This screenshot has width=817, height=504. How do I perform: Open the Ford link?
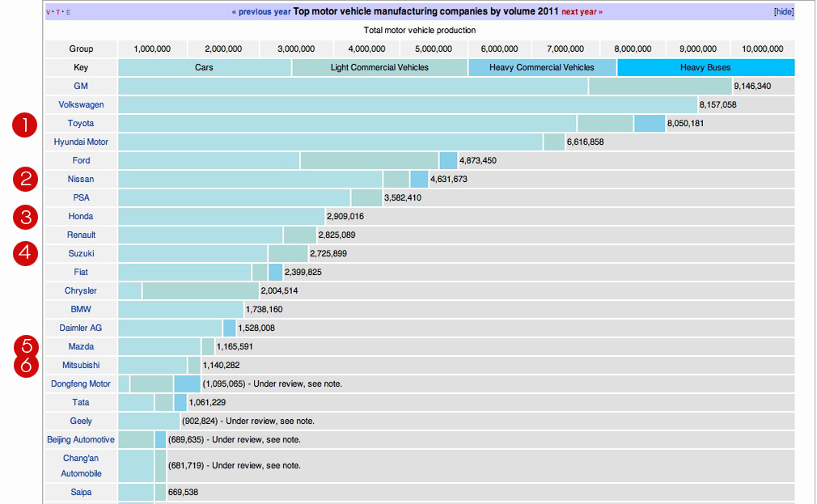coord(81,160)
